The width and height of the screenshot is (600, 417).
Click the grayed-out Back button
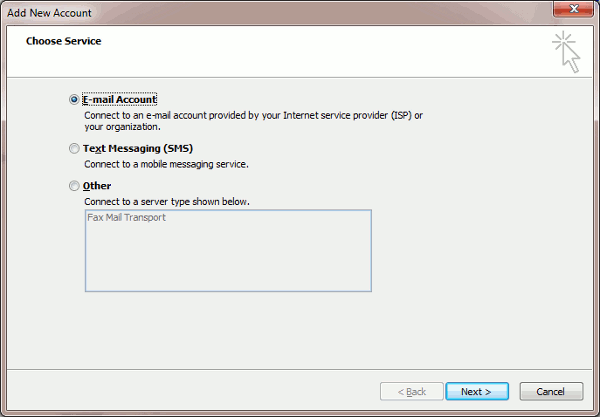pos(410,391)
